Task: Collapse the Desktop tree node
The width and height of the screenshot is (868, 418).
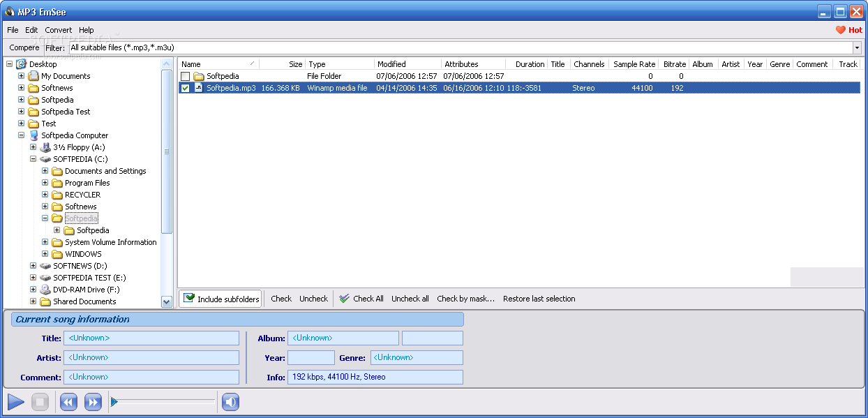Action: tap(9, 64)
